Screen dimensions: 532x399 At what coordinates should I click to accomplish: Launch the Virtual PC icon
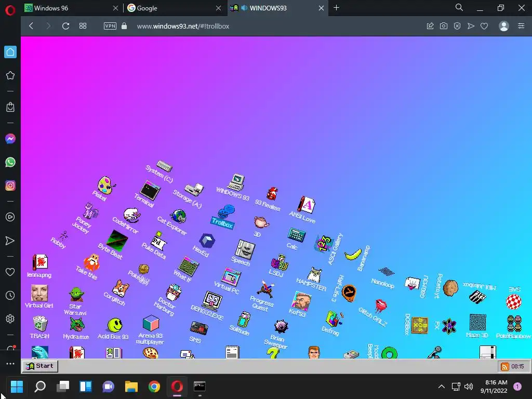pos(231,276)
